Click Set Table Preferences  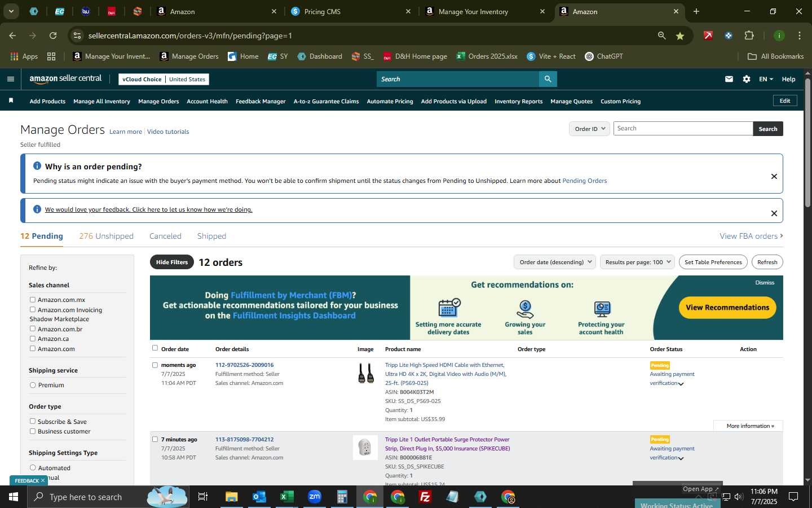pyautogui.click(x=713, y=262)
